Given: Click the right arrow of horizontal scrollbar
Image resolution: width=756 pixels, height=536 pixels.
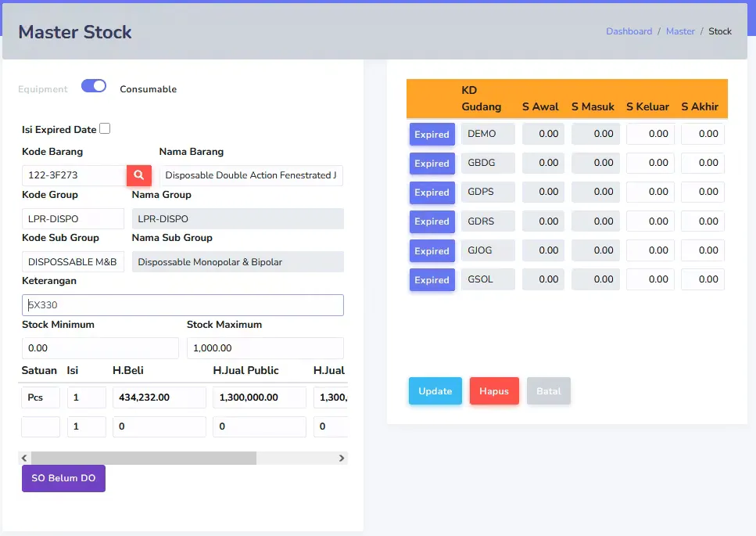Looking at the screenshot, I should click(x=342, y=458).
